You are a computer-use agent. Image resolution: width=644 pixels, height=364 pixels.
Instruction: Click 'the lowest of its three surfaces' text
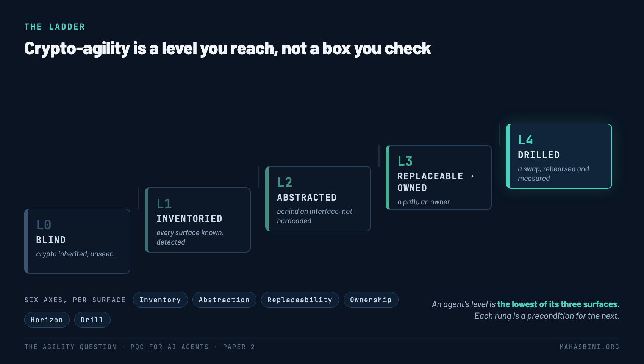[557, 304]
